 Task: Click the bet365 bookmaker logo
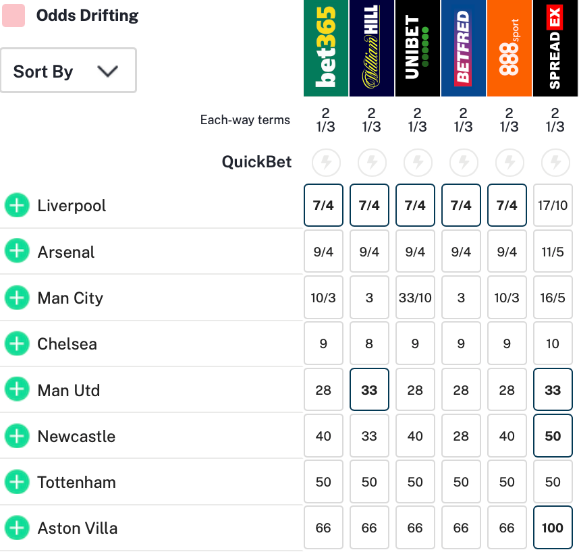click(x=326, y=48)
